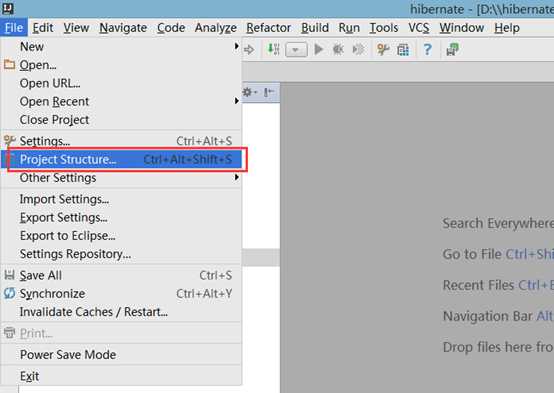
Task: Click the printer icon beside Print...
Action: tap(10, 333)
